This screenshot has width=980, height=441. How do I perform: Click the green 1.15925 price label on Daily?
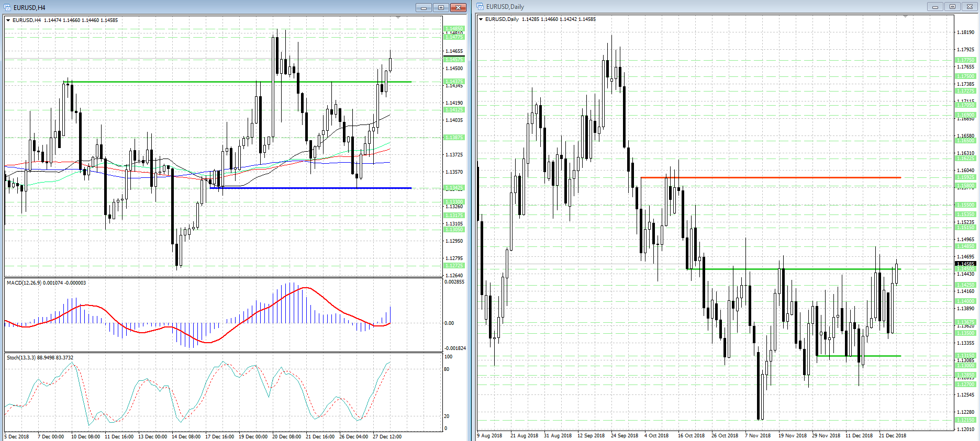pyautogui.click(x=966, y=177)
